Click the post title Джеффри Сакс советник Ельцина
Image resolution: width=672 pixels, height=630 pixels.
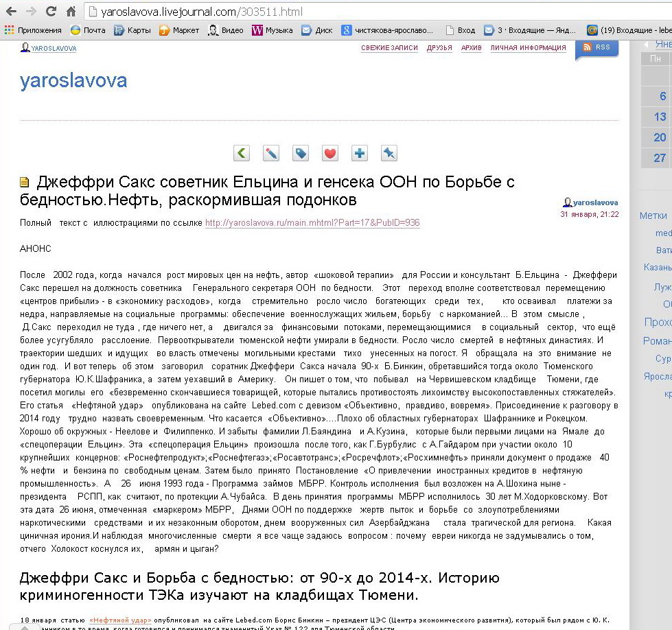(267, 191)
